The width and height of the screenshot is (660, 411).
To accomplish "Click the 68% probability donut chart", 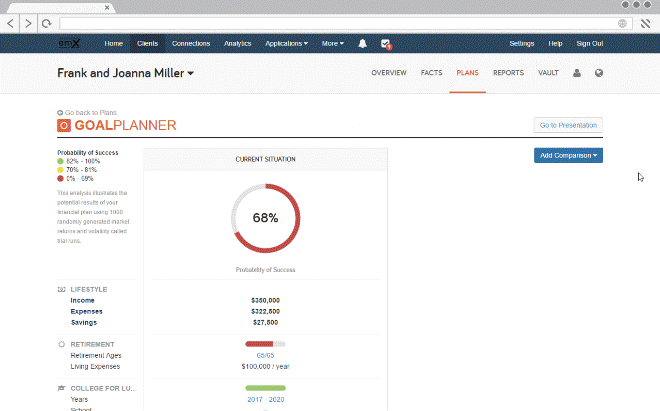I will pyautogui.click(x=266, y=218).
